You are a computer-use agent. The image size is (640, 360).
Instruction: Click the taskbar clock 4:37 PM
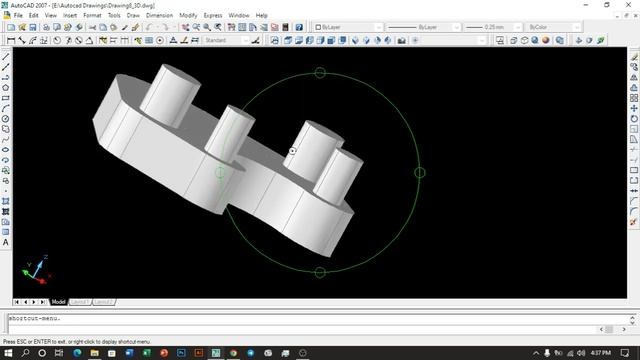(x=600, y=353)
